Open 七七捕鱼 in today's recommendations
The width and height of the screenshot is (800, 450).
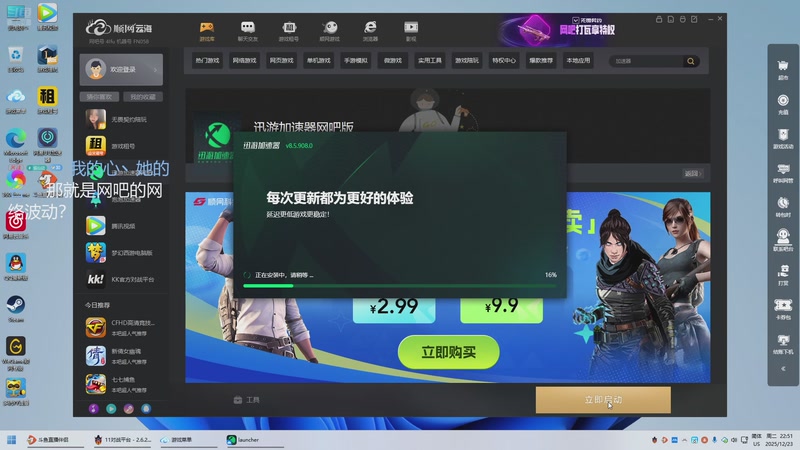tap(122, 384)
